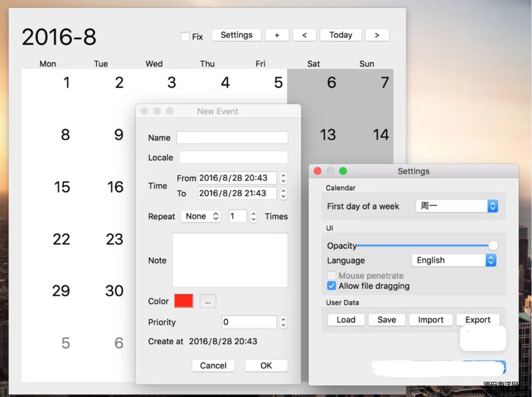Open Settings from the calendar toolbar
532x397 pixels.
coord(236,35)
